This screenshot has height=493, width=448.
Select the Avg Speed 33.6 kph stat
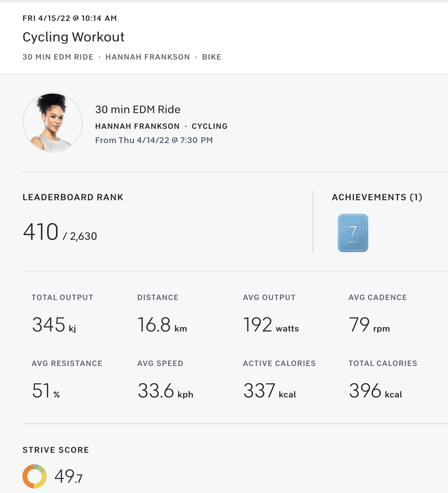tap(165, 391)
